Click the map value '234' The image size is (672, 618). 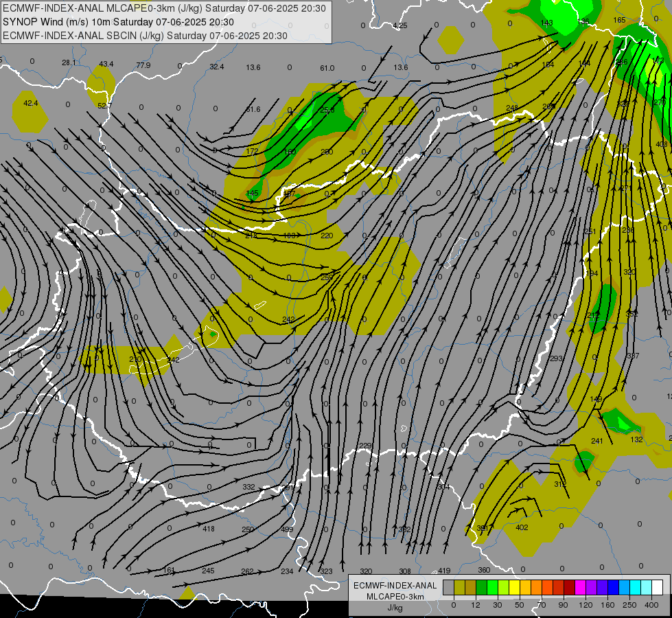click(x=287, y=571)
